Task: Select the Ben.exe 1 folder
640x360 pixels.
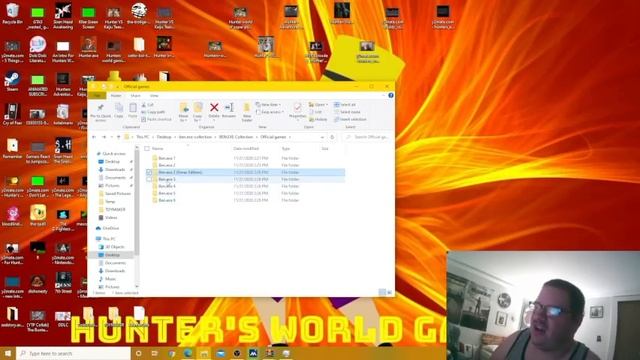Action: click(167, 158)
